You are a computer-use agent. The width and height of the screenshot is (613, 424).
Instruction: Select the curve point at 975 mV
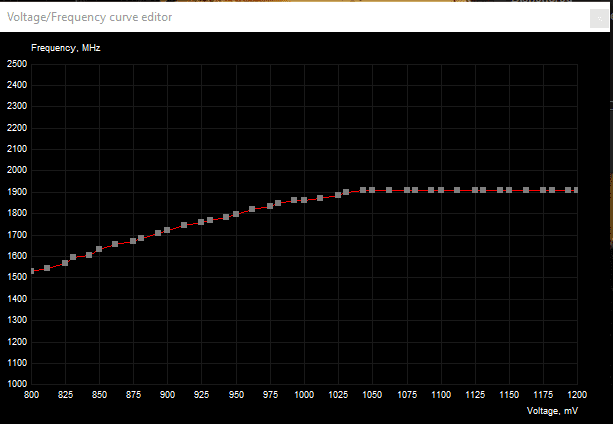tap(270, 206)
